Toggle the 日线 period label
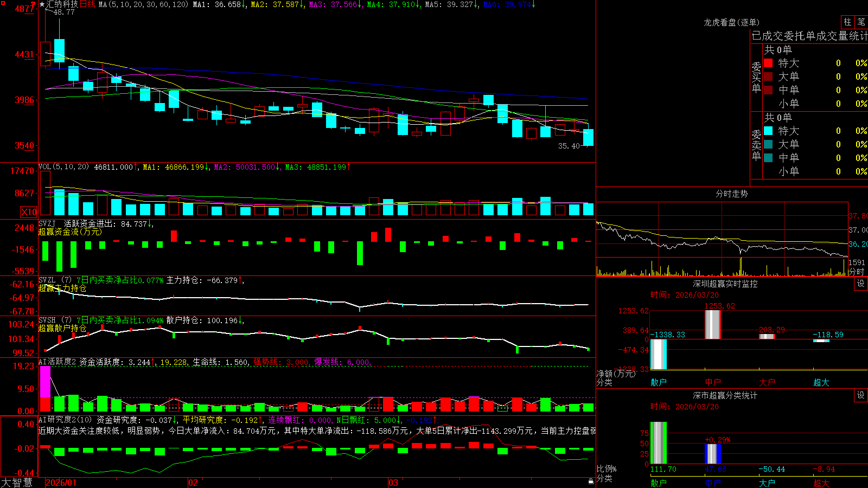Viewport: 868px width, 488px height. 87,4
